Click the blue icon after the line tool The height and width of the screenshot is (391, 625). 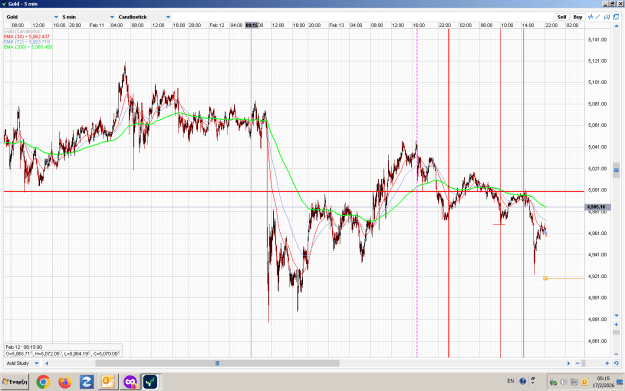tap(607, 17)
